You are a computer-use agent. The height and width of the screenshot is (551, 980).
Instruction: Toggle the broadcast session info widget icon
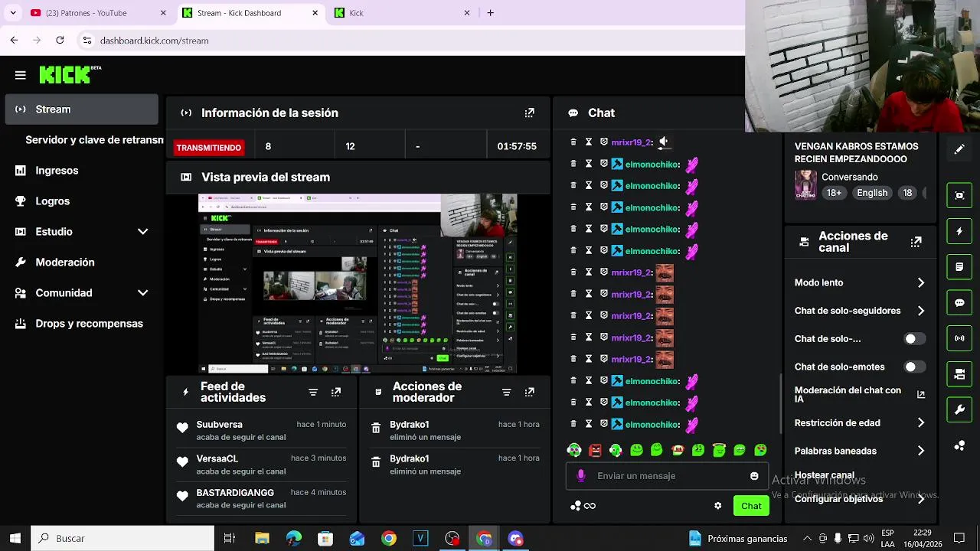click(959, 338)
